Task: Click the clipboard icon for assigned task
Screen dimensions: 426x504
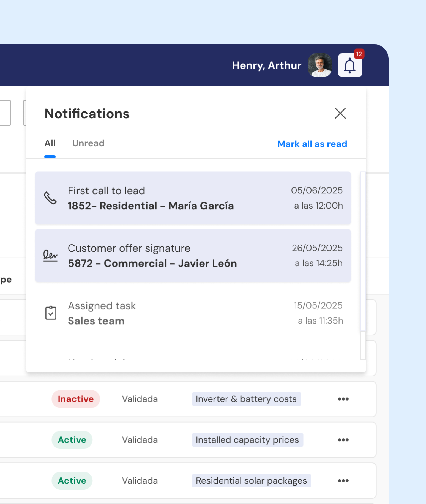Action: (x=51, y=313)
